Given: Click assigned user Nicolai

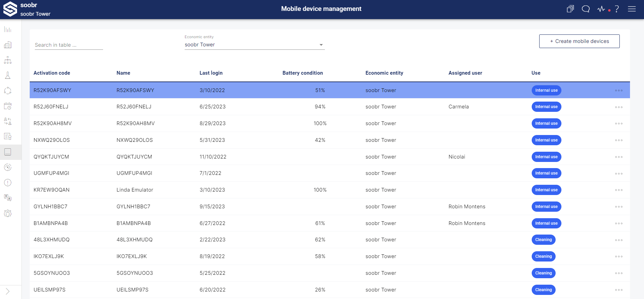Looking at the screenshot, I should (457, 157).
